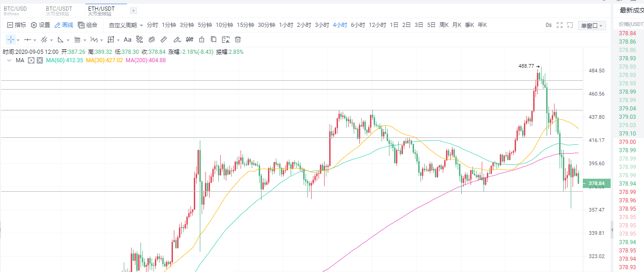
Task: Click the lock drawings icon
Action: pos(202,39)
